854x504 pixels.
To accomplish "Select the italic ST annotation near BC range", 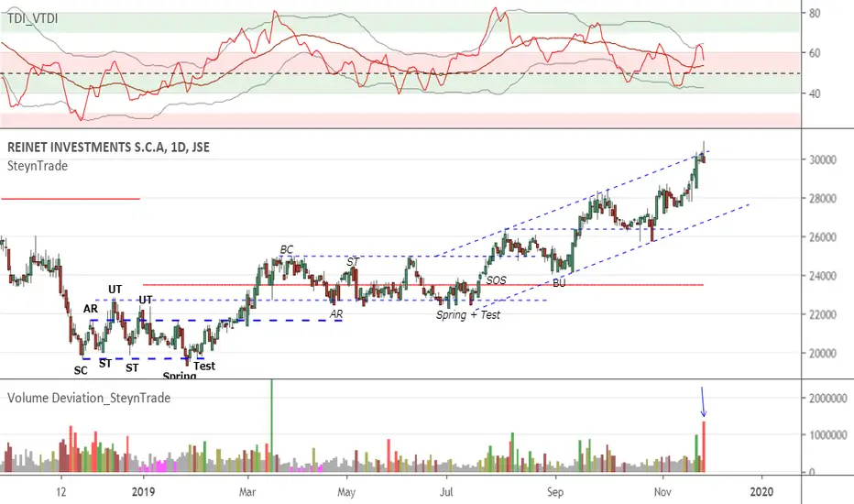I will 353,262.
